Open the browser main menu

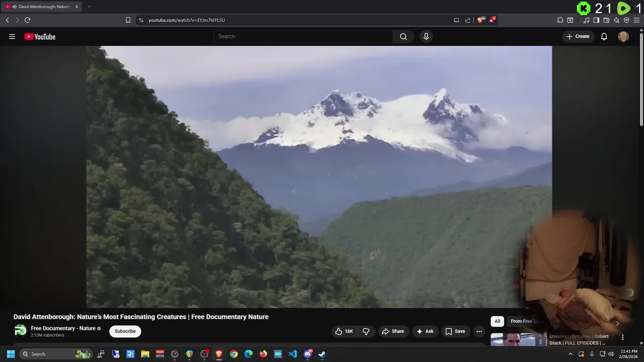(x=636, y=20)
